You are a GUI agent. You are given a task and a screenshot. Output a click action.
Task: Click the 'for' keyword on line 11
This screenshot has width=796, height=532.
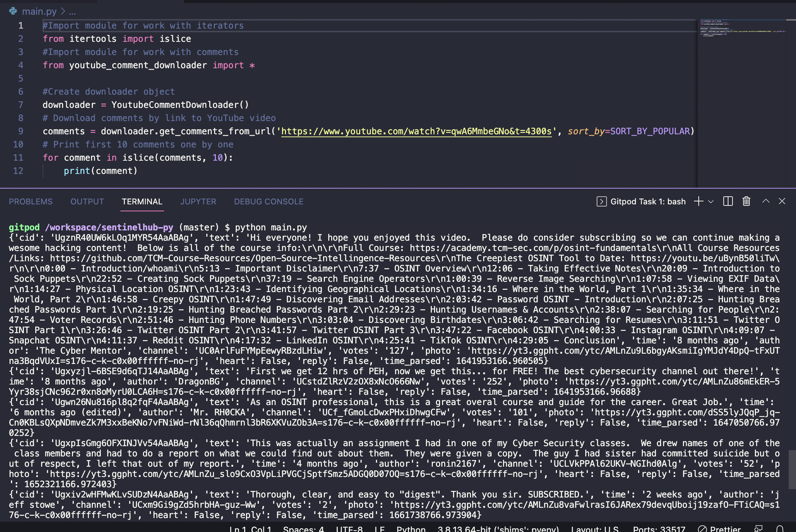[x=51, y=158]
